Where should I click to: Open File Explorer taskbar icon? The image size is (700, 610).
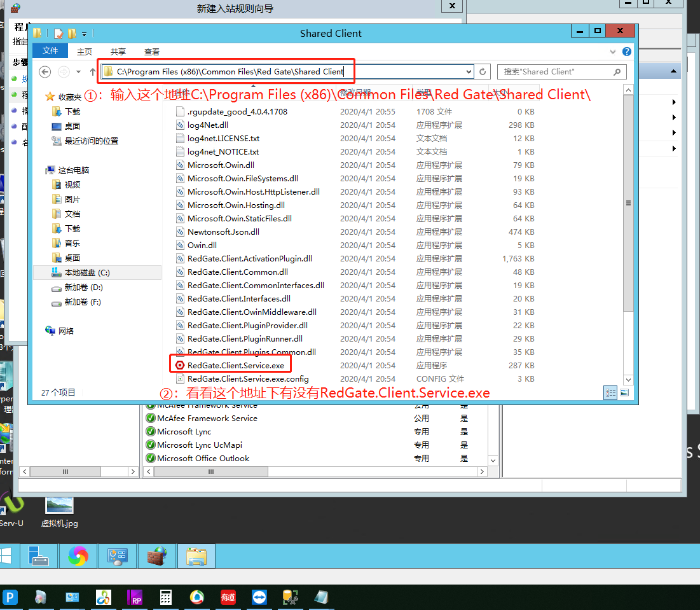click(x=196, y=556)
